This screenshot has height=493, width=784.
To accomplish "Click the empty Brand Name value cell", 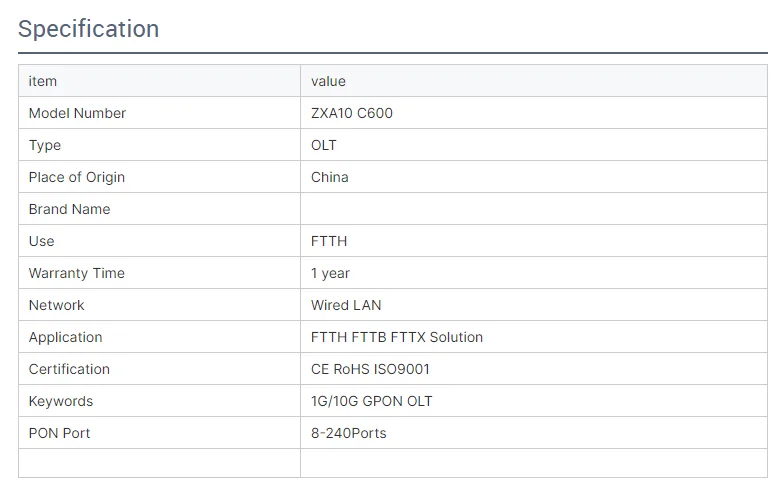I will pyautogui.click(x=534, y=209).
